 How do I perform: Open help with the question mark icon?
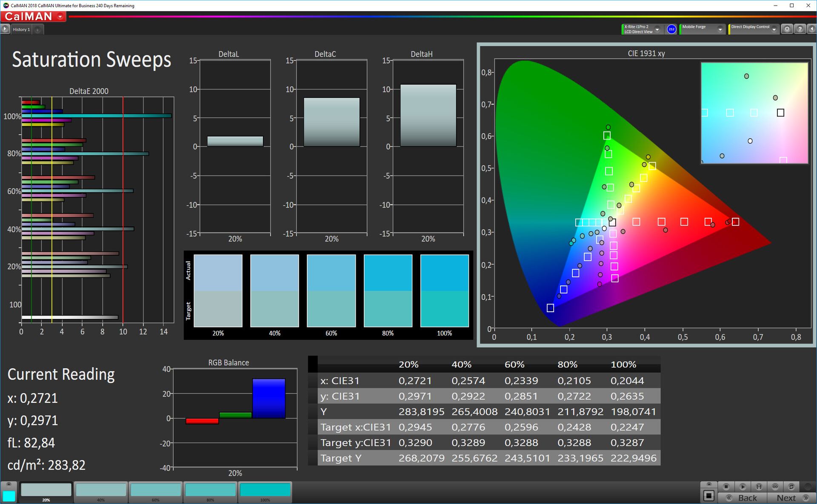[x=800, y=29]
